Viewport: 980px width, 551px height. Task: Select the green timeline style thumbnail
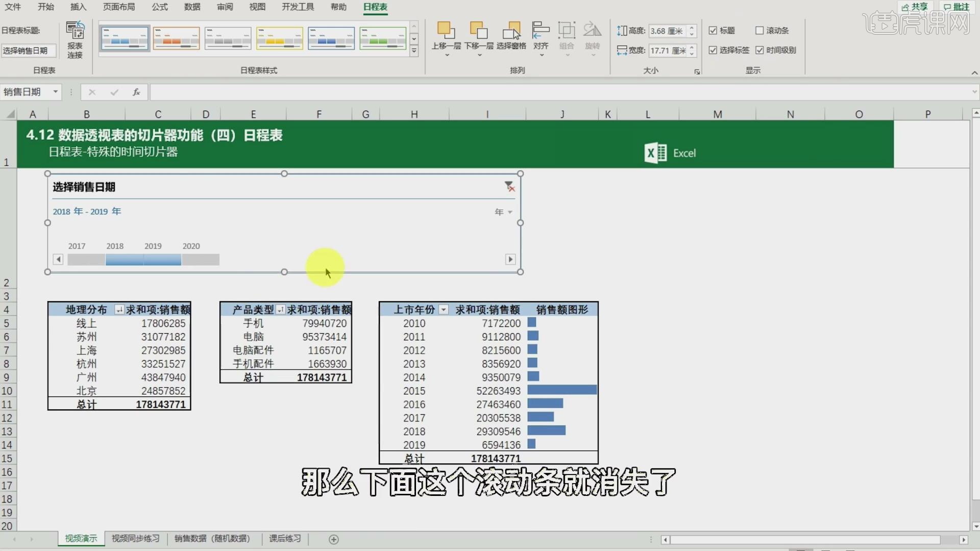tap(383, 38)
